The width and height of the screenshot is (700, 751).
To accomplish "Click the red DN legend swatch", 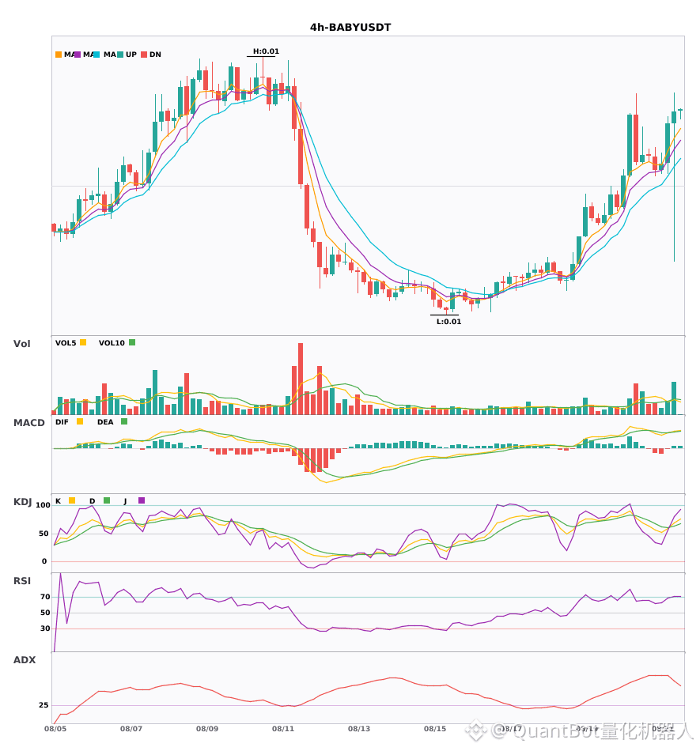I will pos(144,55).
